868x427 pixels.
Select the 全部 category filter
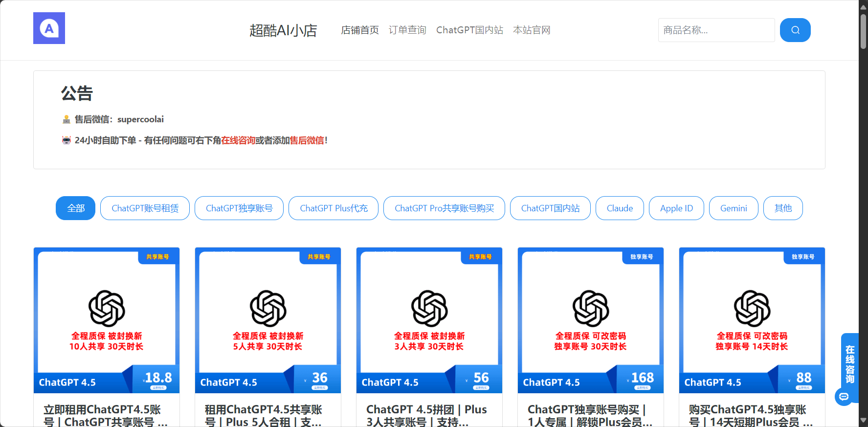tap(76, 208)
